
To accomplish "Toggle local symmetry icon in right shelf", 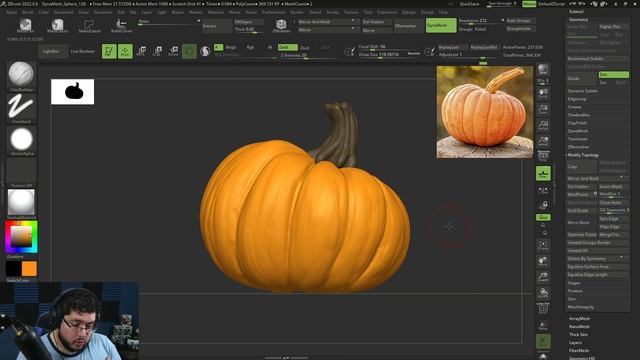I will [x=543, y=190].
